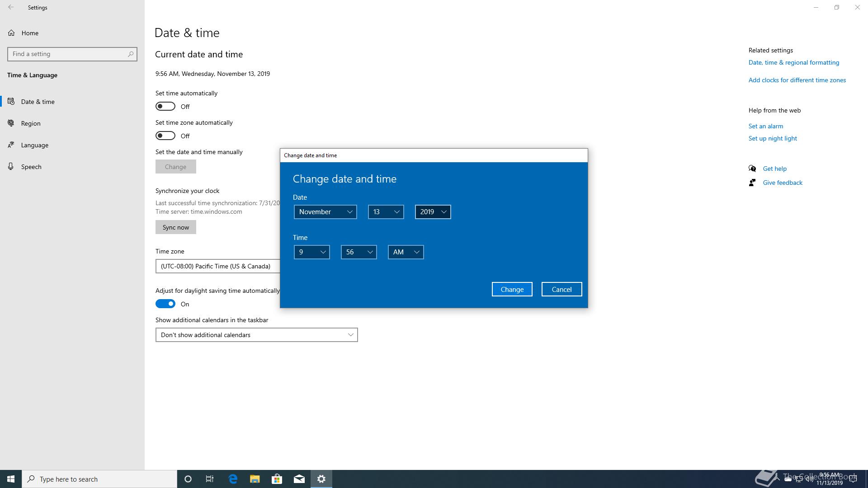Click the Task View taskbar icon
Screen dimensions: 868x488
coord(210,479)
